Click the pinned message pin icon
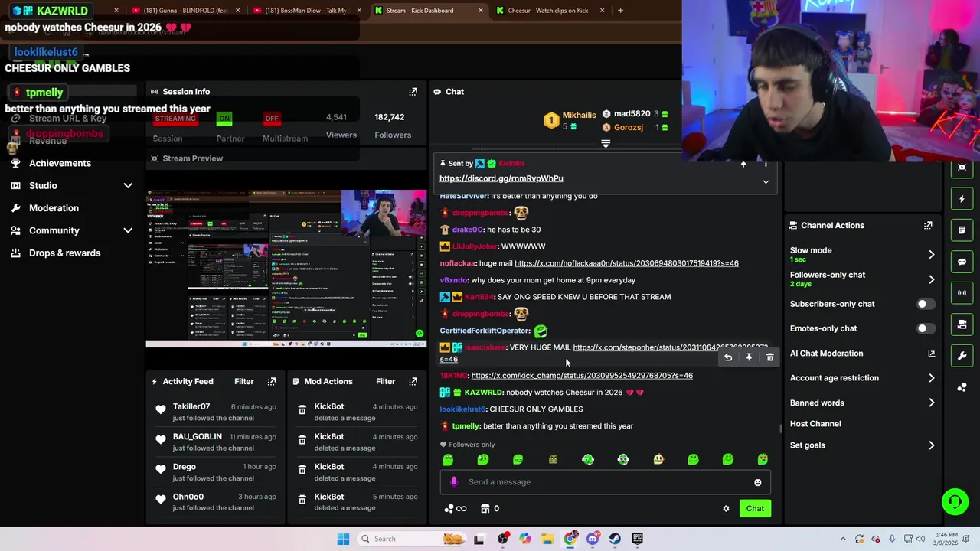 tap(743, 165)
